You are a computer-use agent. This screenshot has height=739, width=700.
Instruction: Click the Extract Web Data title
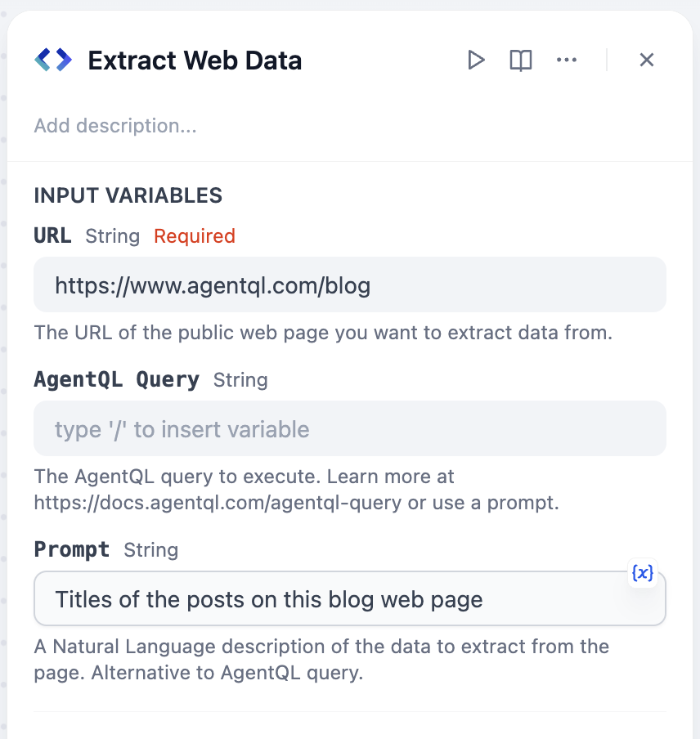pyautogui.click(x=195, y=60)
